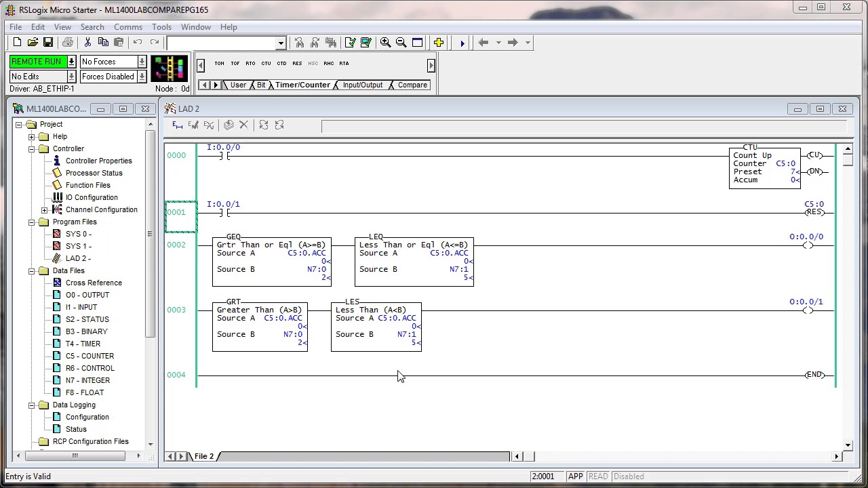Click the blue play arrow icon
This screenshot has width=868, height=488.
(x=462, y=43)
